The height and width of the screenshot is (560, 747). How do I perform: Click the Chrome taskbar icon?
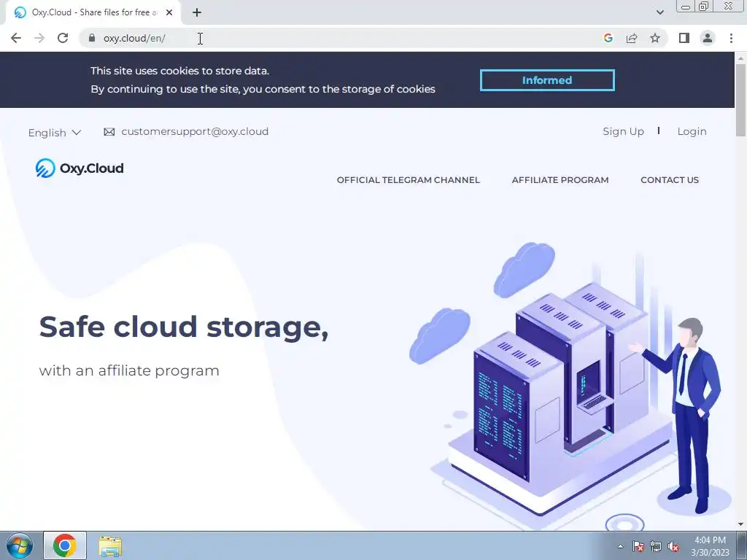65,545
